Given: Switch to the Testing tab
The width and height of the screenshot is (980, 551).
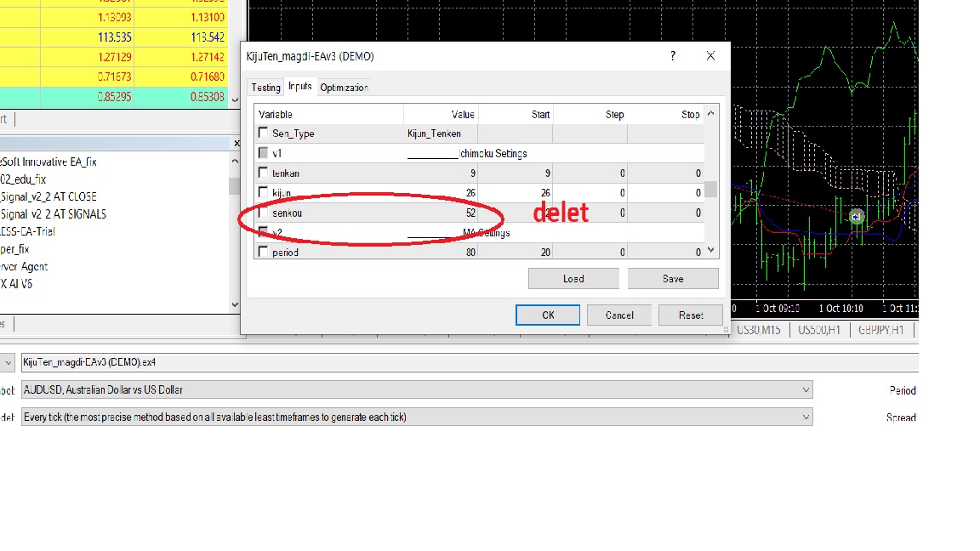Looking at the screenshot, I should tap(265, 88).
